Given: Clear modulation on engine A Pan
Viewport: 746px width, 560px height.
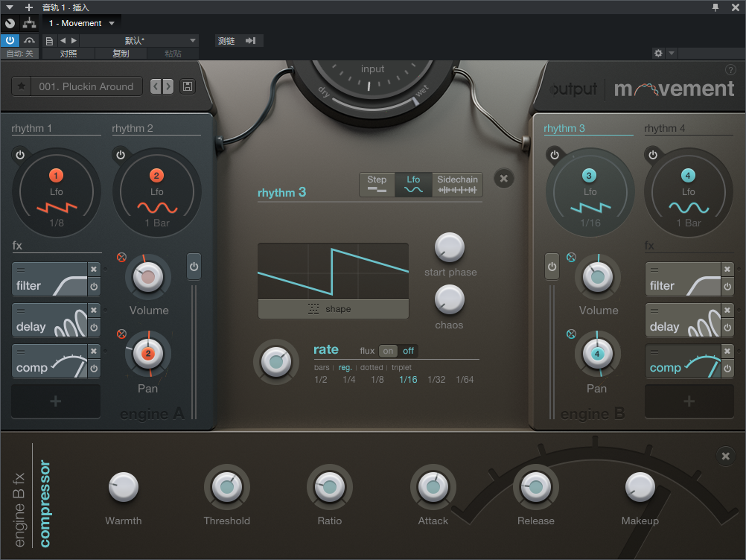Looking at the screenshot, I should click(122, 334).
